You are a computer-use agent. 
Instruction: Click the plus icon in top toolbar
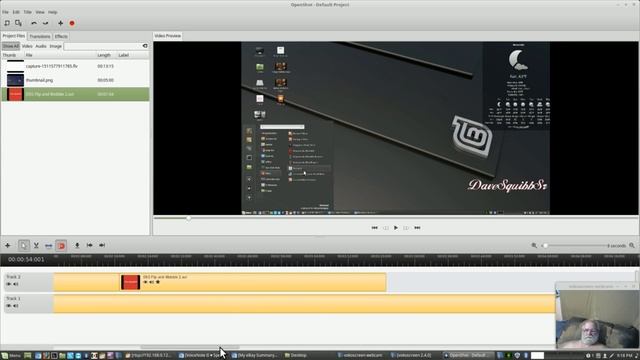point(60,23)
